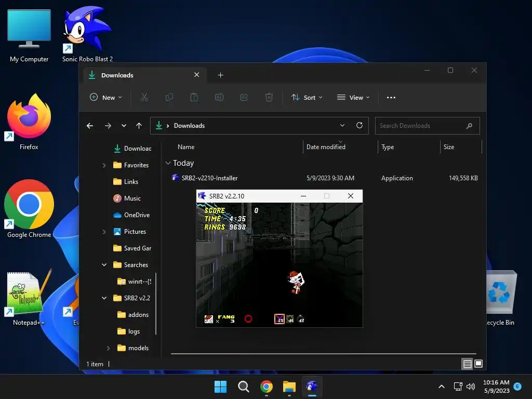Open addons folder in sidebar
This screenshot has height=399, width=532.
[x=133, y=315]
